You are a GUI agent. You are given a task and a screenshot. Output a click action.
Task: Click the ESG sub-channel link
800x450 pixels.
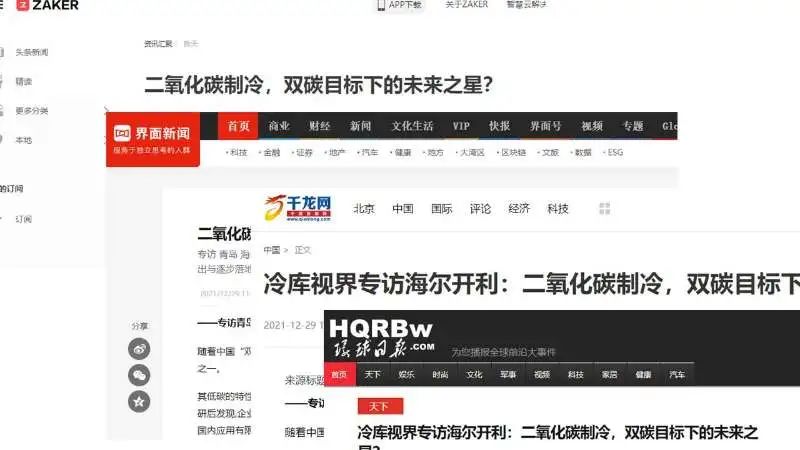tap(614, 153)
